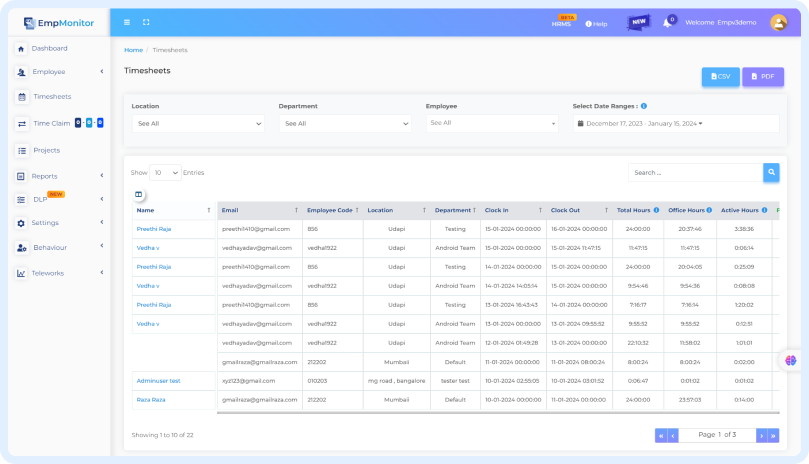This screenshot has height=464, width=809.
Task: Open the Department dropdown filter
Action: coord(344,123)
